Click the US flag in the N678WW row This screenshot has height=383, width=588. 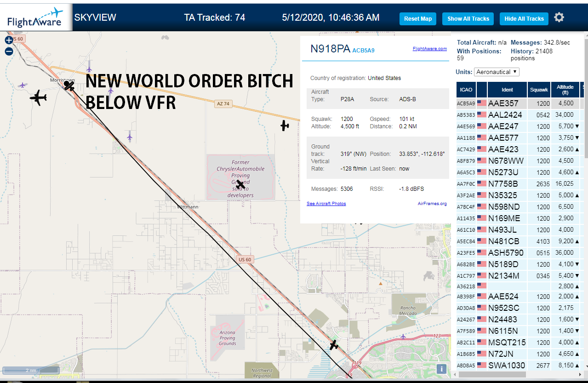482,161
